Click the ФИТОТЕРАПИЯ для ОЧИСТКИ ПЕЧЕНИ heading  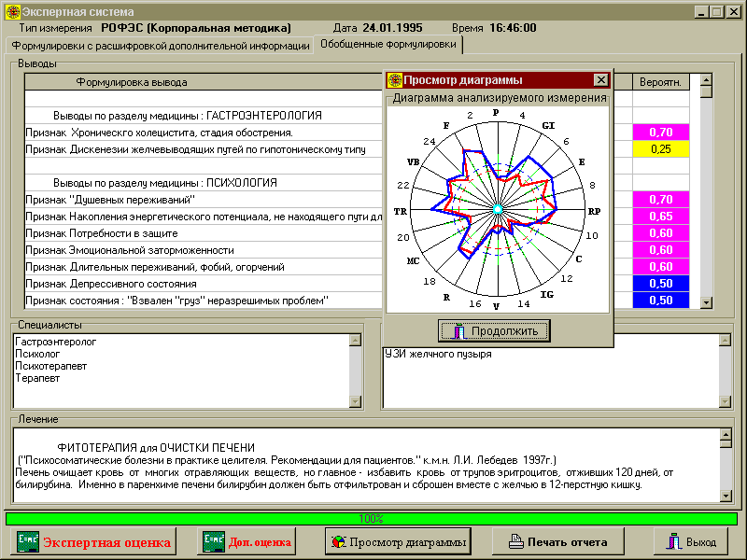click(156, 448)
